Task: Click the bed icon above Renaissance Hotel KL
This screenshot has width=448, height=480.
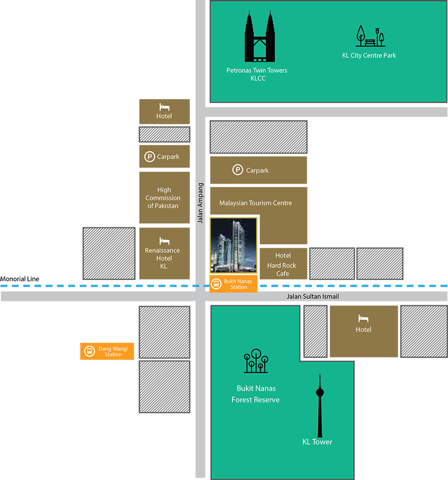Action: coord(164,241)
